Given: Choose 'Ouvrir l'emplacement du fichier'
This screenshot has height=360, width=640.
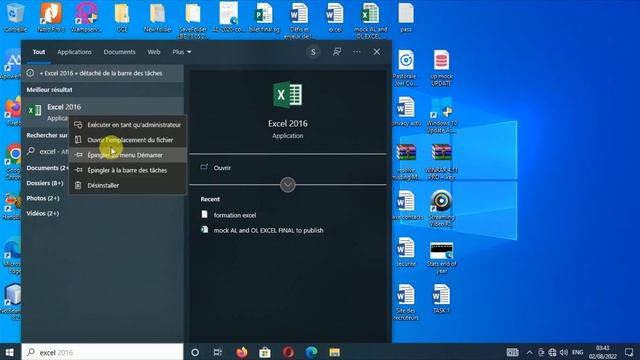Looking at the screenshot, I should [x=128, y=140].
